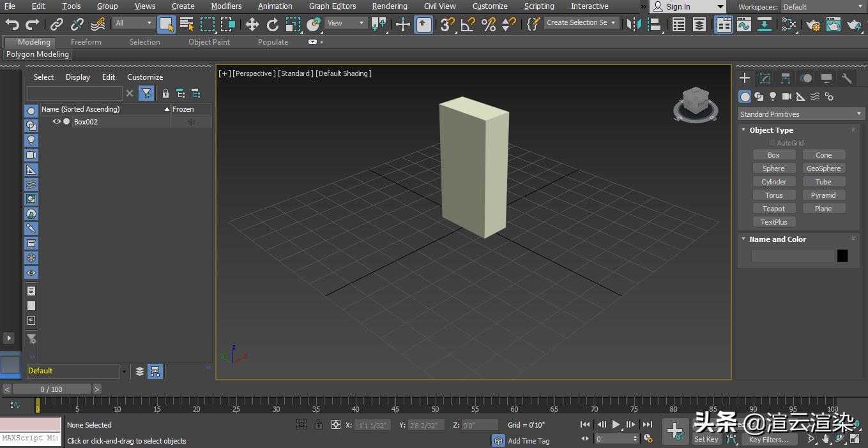Activate the Select and Rotate tool

pos(272,24)
